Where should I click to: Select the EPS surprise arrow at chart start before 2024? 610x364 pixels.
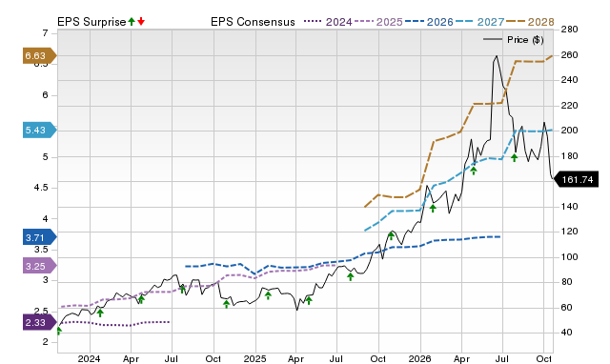(x=59, y=331)
